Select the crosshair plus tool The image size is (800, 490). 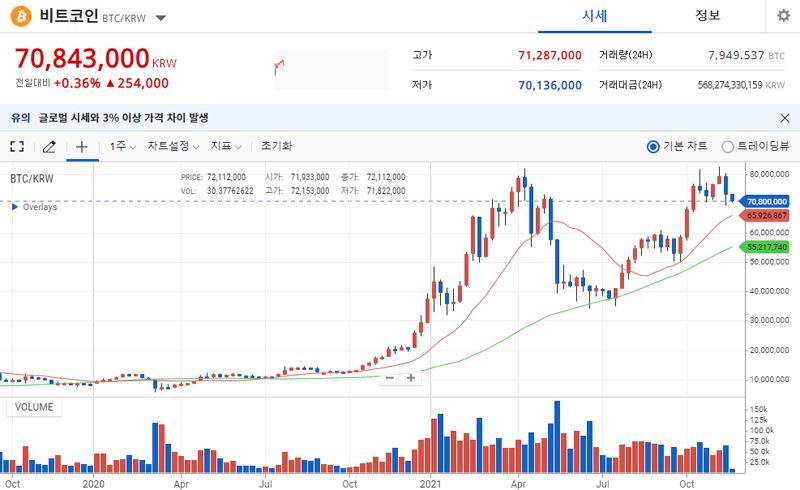[82, 147]
